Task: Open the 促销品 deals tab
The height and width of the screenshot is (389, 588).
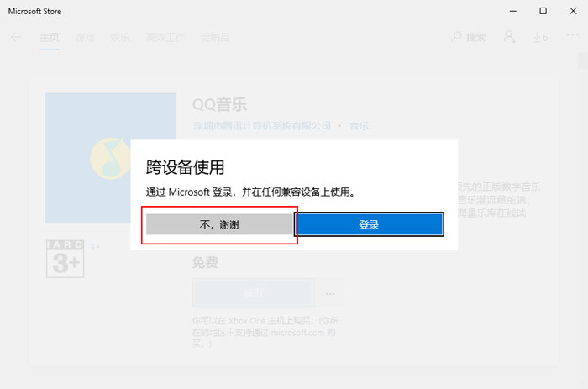Action: pos(215,38)
